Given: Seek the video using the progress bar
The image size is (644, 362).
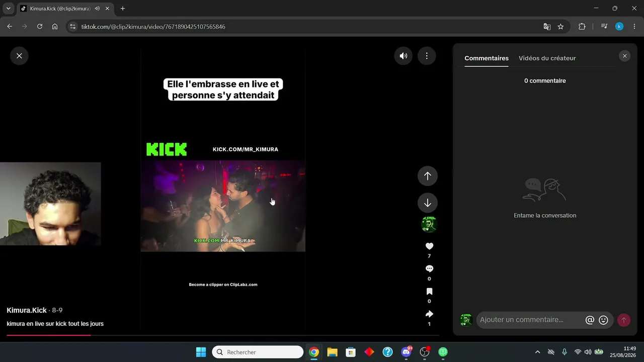Looking at the screenshot, I should pyautogui.click(x=223, y=335).
